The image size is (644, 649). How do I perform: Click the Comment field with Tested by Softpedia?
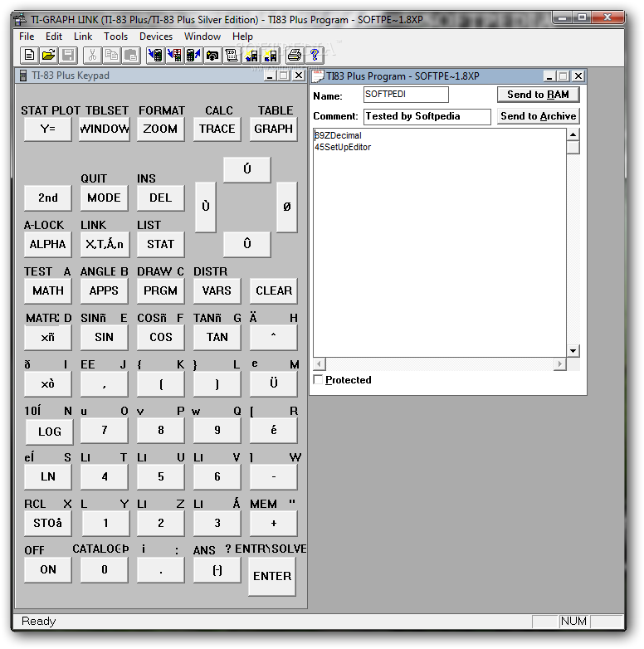point(427,116)
